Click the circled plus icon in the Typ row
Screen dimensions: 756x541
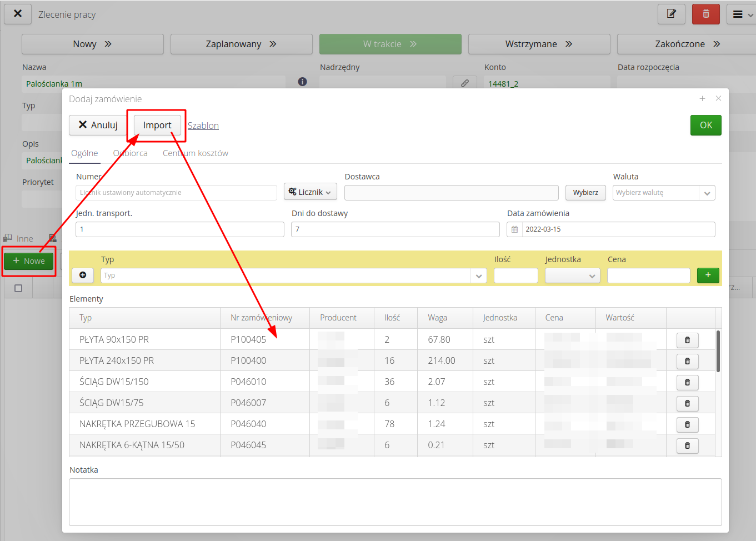(x=82, y=275)
